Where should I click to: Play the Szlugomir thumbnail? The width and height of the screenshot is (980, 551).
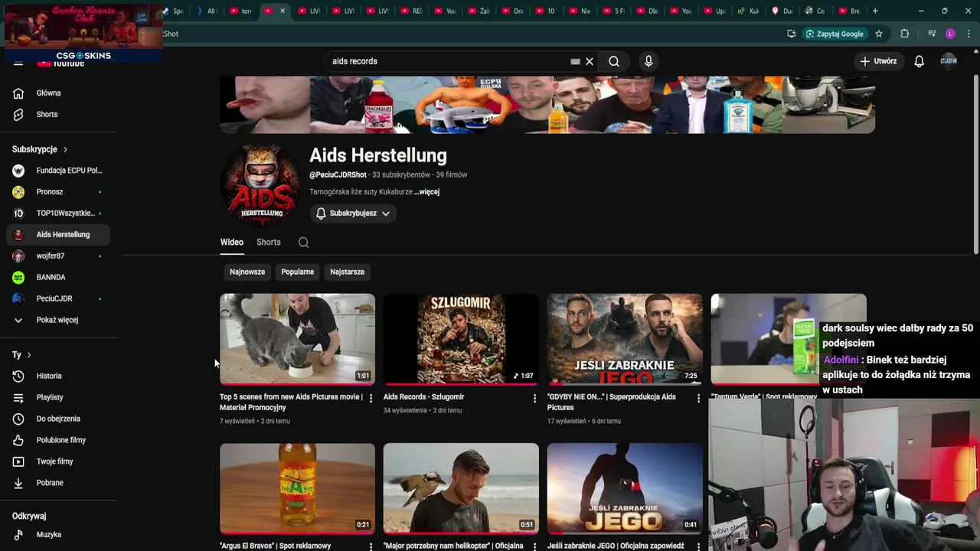pos(461,339)
